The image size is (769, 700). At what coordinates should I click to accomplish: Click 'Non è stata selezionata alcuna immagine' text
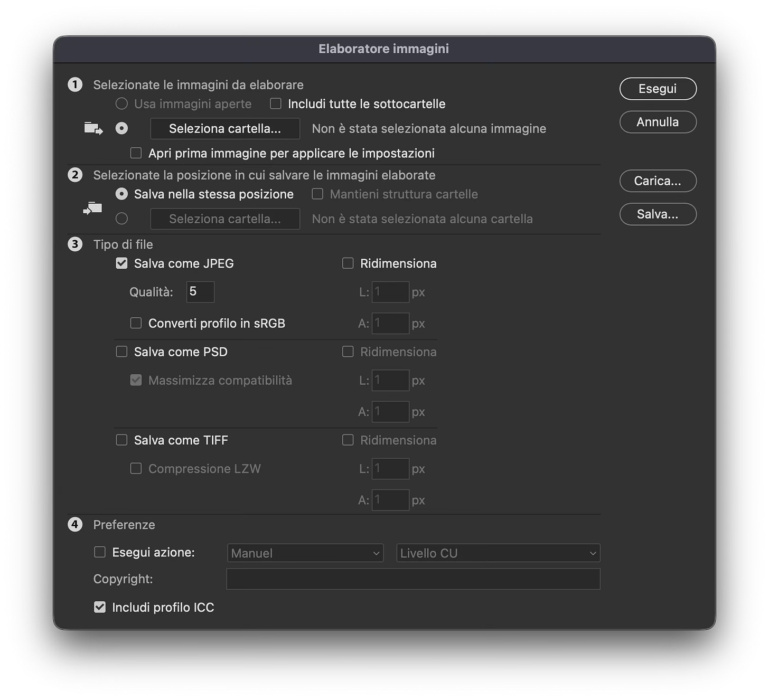point(429,129)
